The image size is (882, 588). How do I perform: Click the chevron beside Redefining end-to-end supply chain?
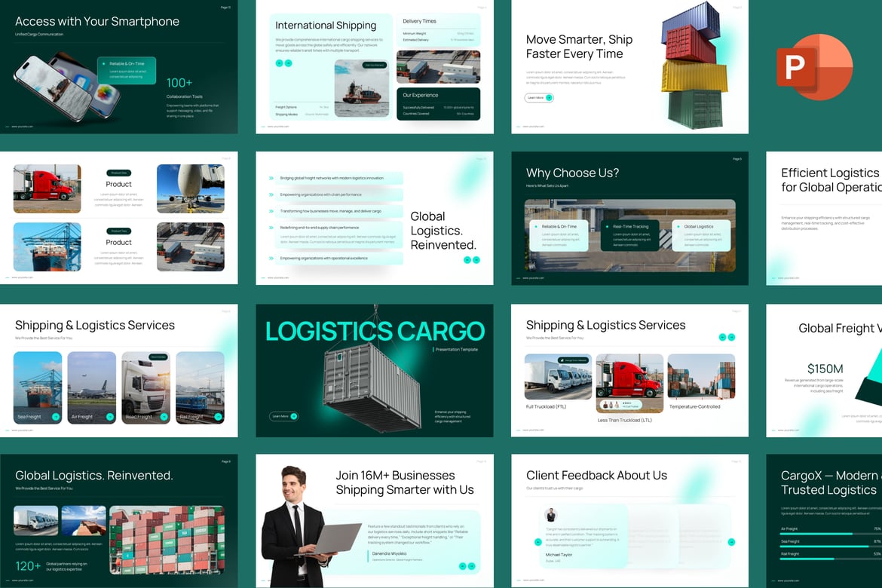(271, 228)
